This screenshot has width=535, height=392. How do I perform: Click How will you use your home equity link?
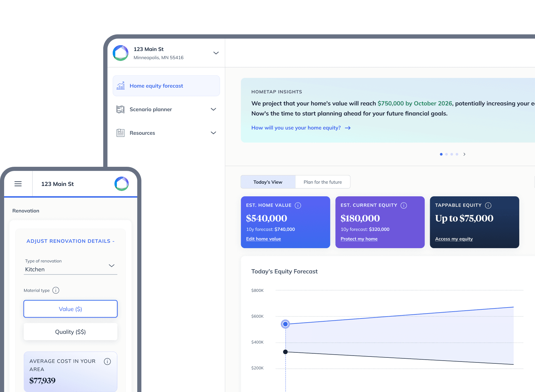pyautogui.click(x=296, y=128)
